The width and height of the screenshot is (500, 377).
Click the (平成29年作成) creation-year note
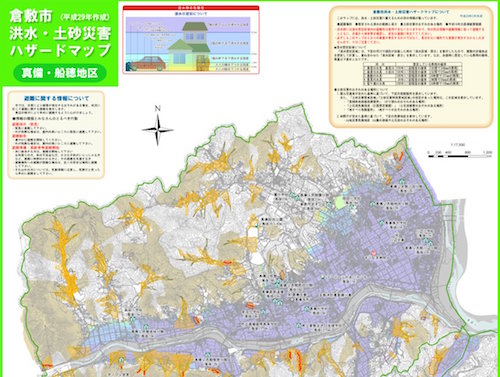85,17
